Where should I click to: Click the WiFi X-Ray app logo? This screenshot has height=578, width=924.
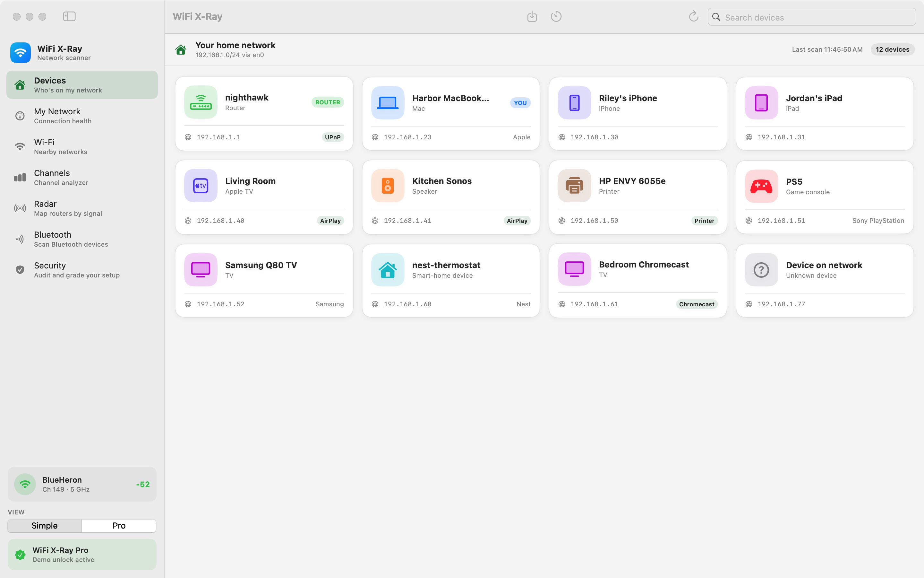tap(21, 53)
